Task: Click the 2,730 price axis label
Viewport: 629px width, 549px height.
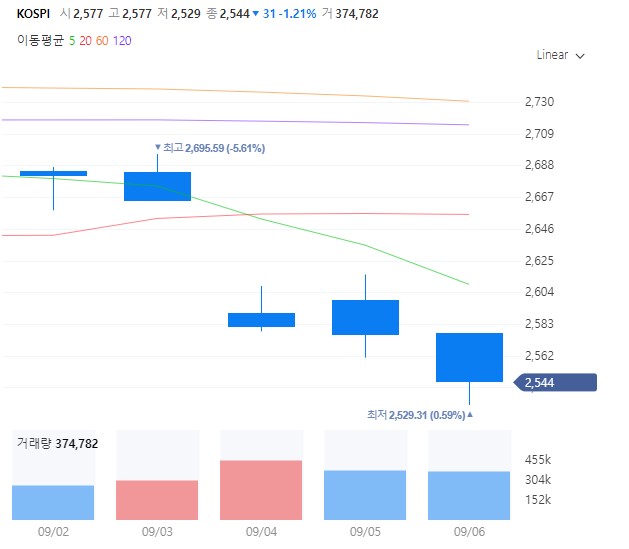Action: (x=540, y=102)
